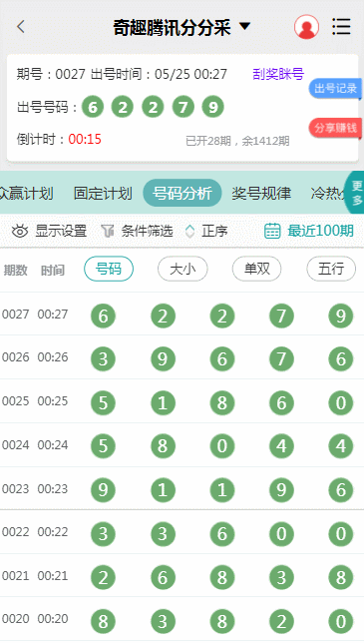
Task: Click the calendar icon beside 最近100期
Action: tap(272, 231)
